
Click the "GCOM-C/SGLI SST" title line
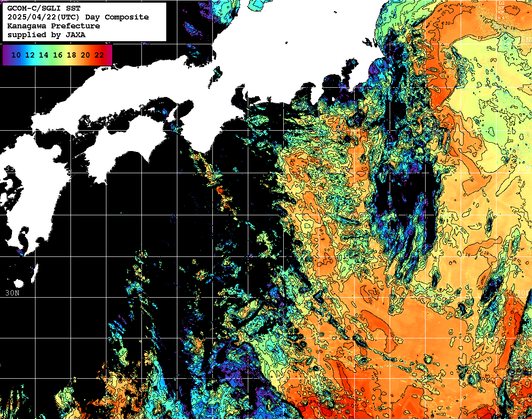43,9
